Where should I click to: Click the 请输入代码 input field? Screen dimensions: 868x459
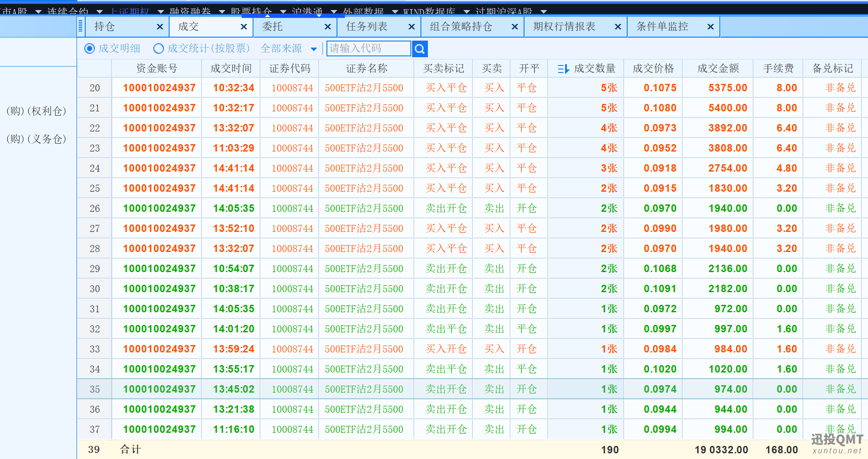coord(368,48)
